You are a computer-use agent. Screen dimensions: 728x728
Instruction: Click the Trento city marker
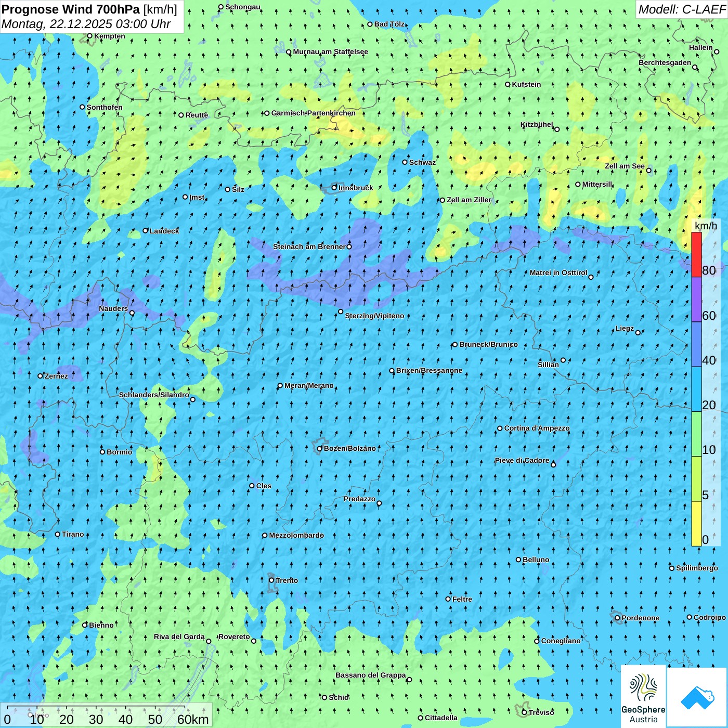coord(271,580)
